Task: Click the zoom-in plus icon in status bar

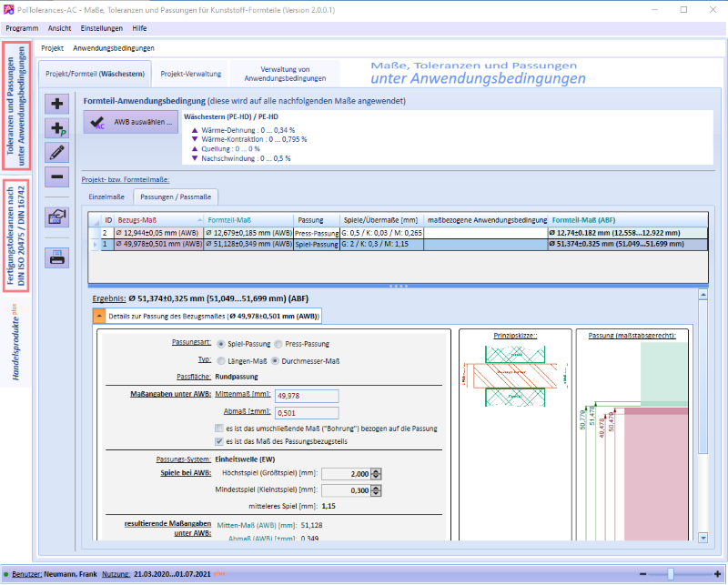Action: click(717, 574)
